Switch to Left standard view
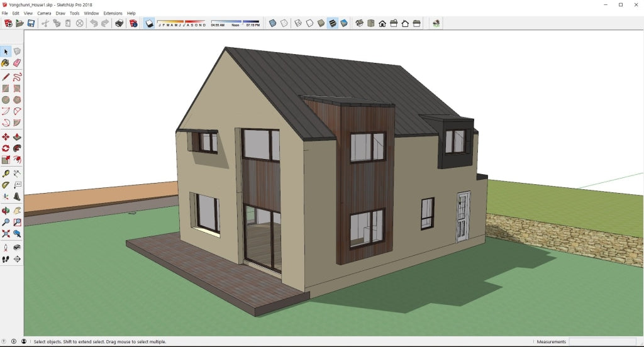 pos(417,23)
